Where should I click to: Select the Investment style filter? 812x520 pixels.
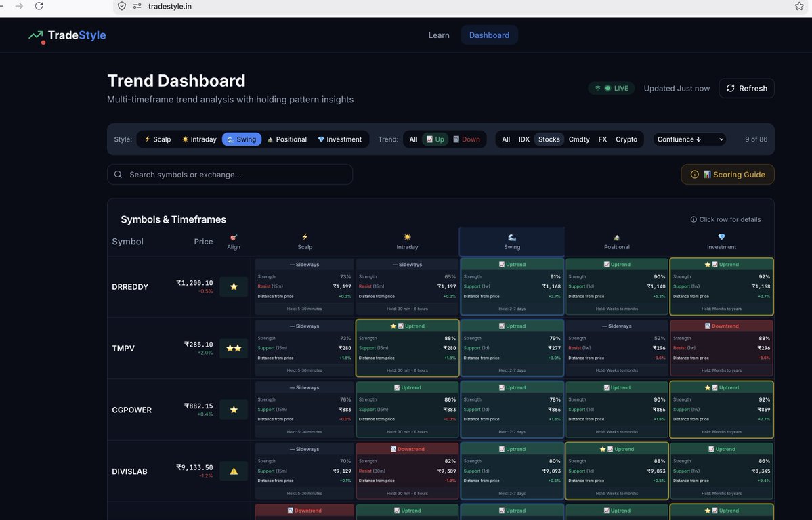click(340, 139)
